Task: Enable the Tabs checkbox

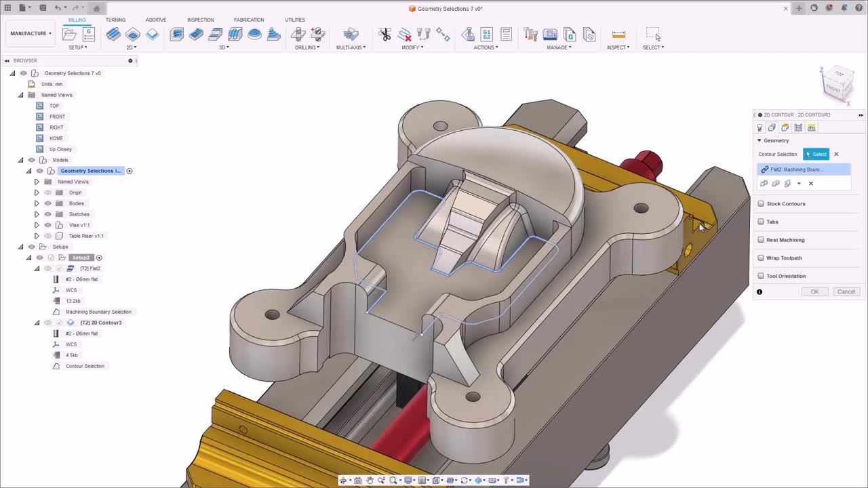Action: coord(761,222)
